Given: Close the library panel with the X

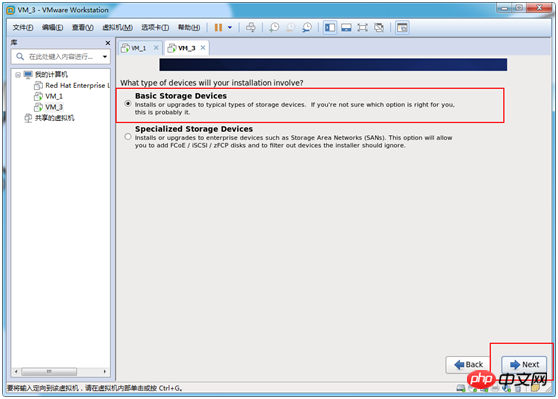Looking at the screenshot, I should 107,43.
